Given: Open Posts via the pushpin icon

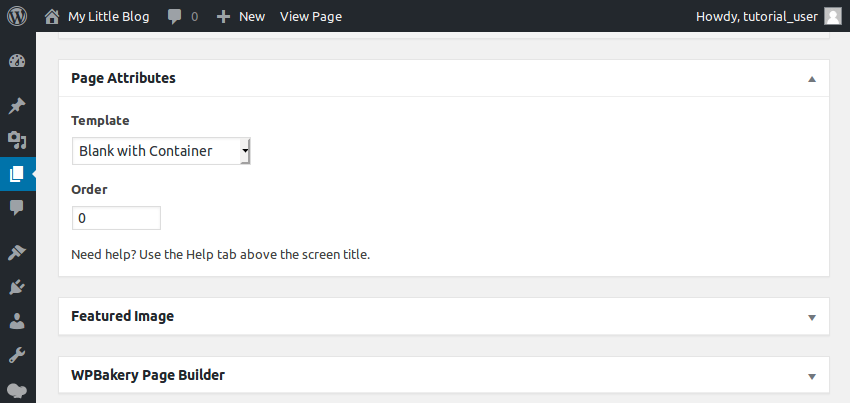Looking at the screenshot, I should click(x=17, y=106).
